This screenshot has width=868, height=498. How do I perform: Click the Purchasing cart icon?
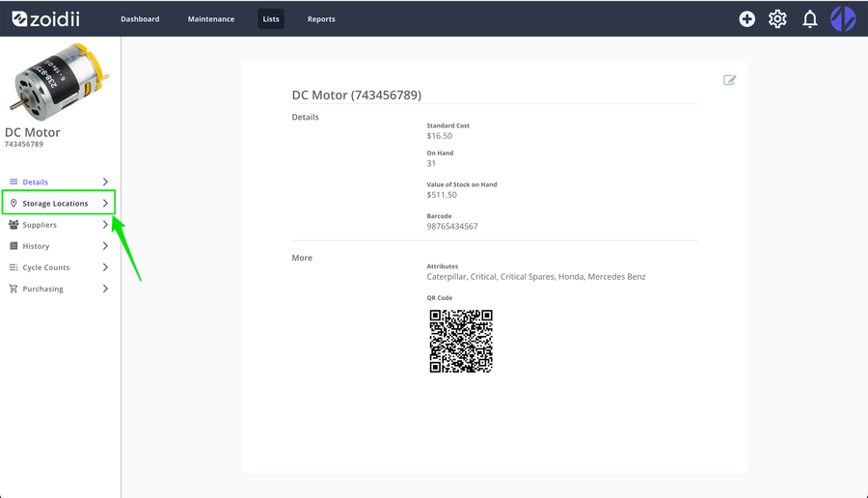(14, 289)
